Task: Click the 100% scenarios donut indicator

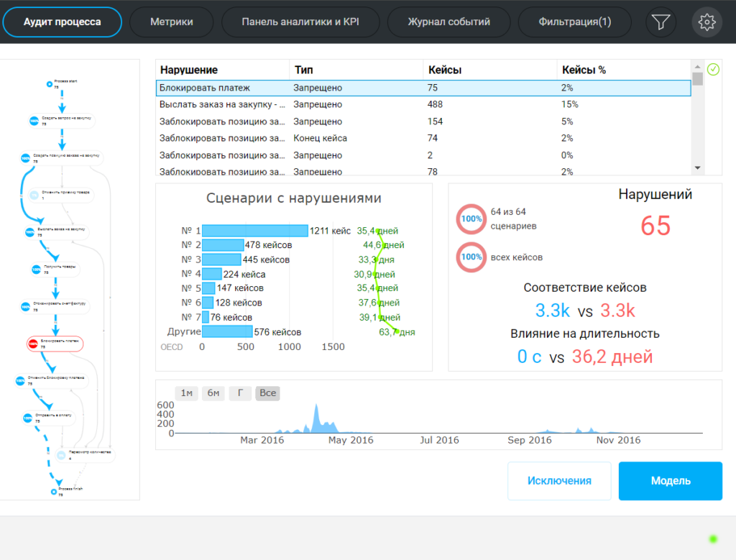Action: point(471,219)
